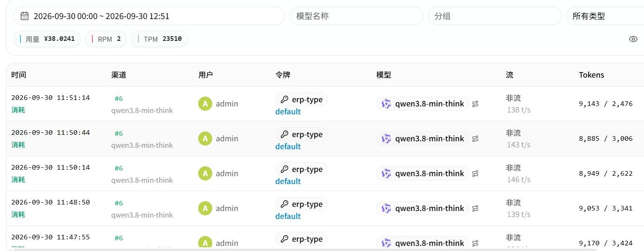Click model mapping icon in 11:48:50 row
Screen dimensions: 644x251
tap(475, 209)
